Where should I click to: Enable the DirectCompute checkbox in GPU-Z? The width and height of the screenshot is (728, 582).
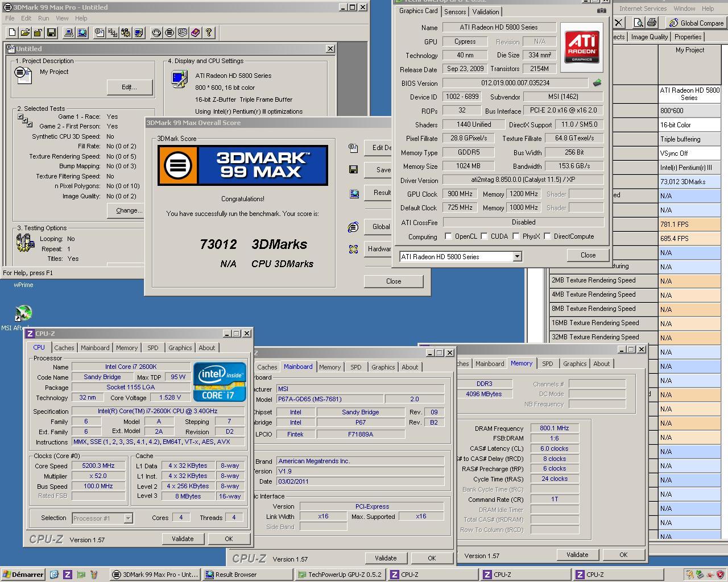(548, 236)
